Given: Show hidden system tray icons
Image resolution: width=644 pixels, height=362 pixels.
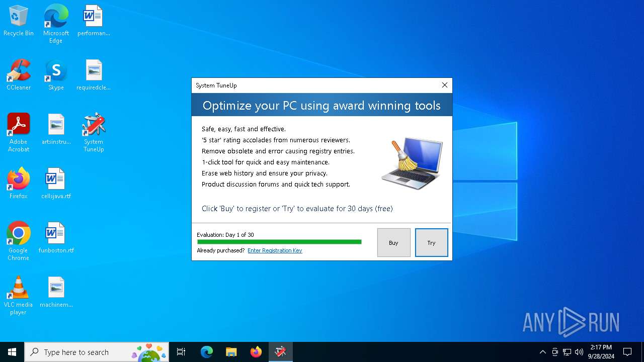Looking at the screenshot, I should pos(542,352).
